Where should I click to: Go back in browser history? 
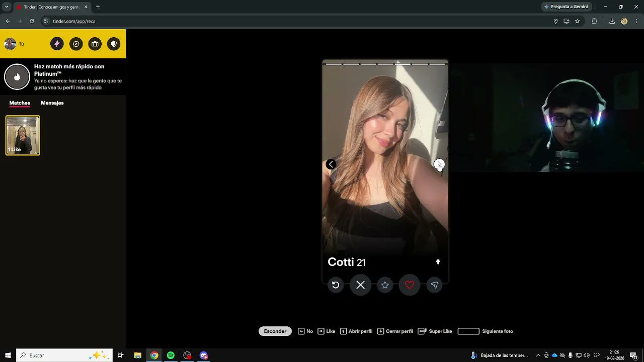point(8,21)
